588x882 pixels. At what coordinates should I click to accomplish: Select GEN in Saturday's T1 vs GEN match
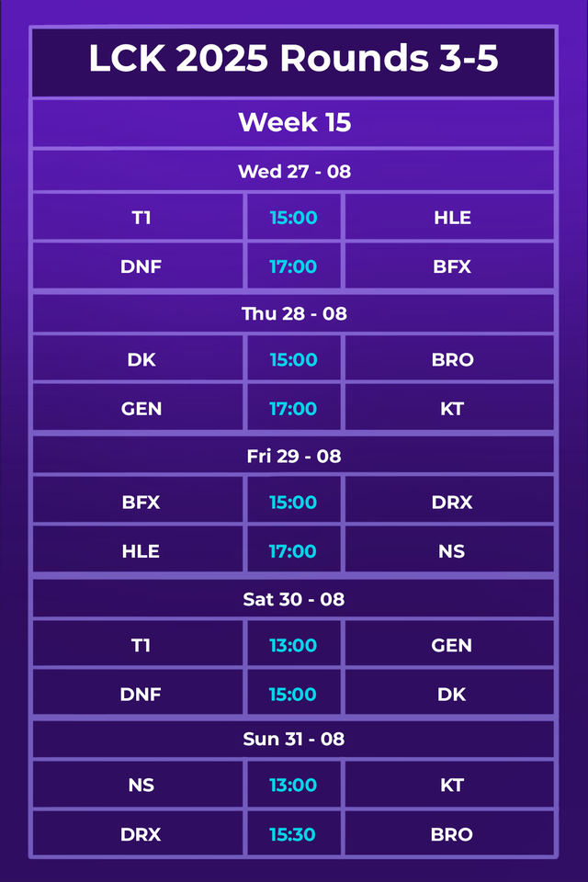click(x=451, y=646)
